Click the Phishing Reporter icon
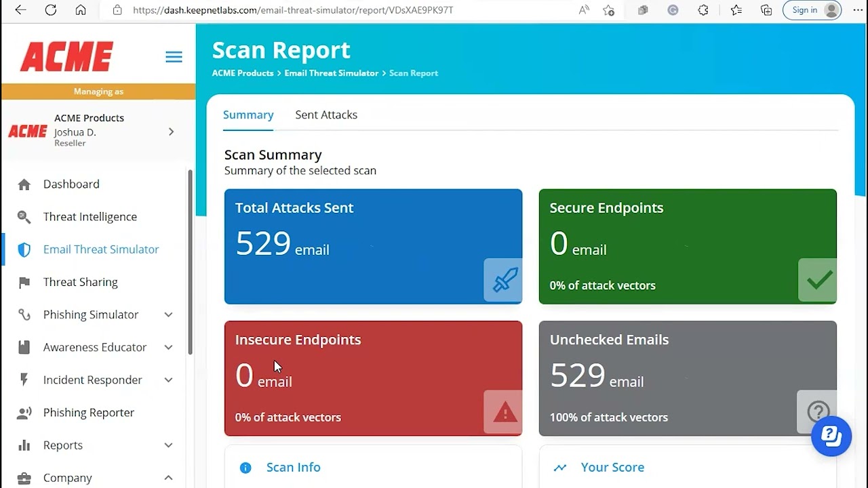 24,412
